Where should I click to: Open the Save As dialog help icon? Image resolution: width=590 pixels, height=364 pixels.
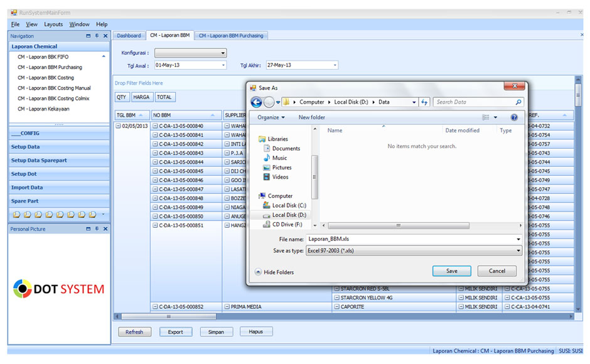pyautogui.click(x=514, y=117)
